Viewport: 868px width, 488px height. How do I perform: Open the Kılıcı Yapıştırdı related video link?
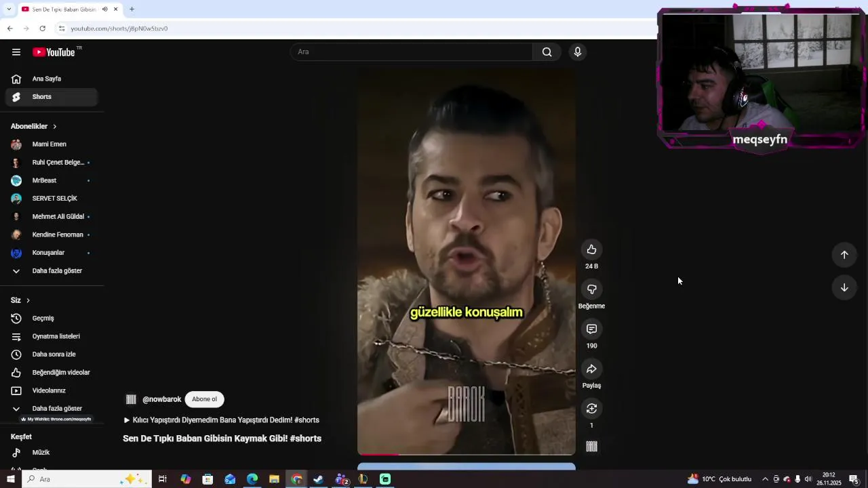[221, 420]
